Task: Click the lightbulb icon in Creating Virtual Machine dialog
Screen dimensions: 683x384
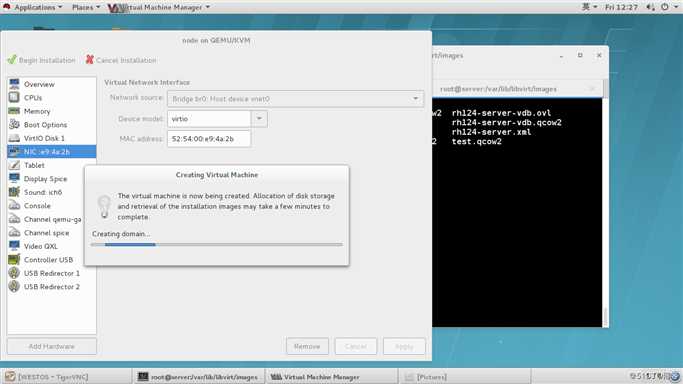Action: pyautogui.click(x=104, y=206)
